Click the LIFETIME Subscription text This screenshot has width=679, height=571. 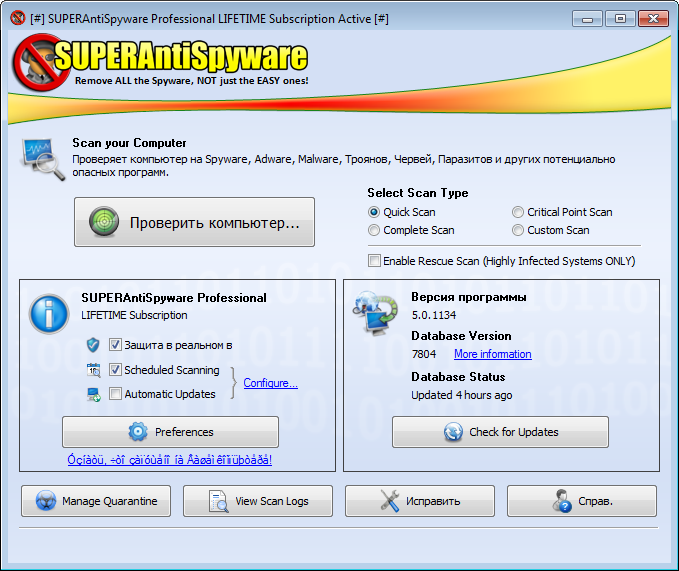point(134,315)
